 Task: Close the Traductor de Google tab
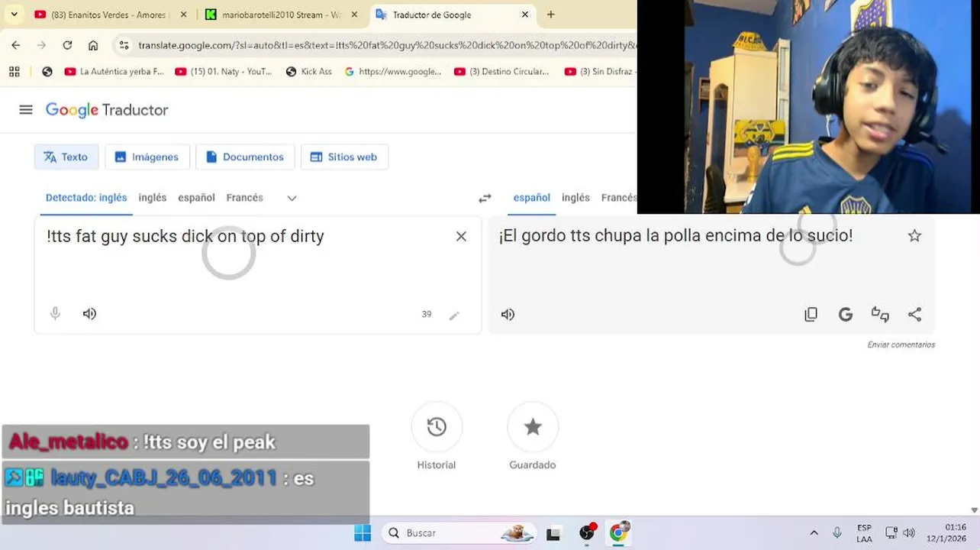tap(525, 15)
